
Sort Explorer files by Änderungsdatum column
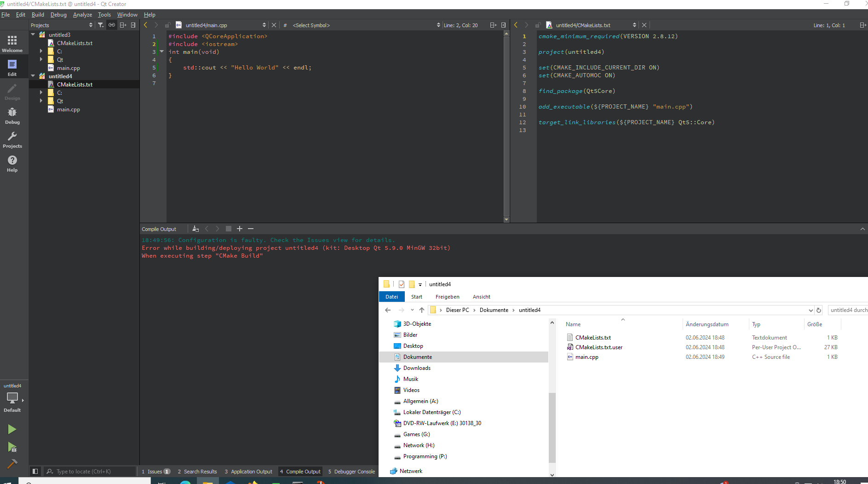(x=707, y=324)
